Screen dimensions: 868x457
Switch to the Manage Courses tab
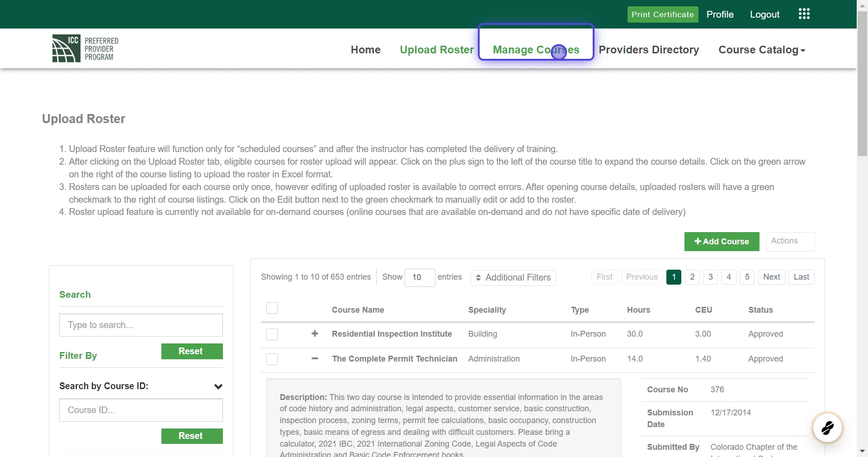click(x=536, y=50)
